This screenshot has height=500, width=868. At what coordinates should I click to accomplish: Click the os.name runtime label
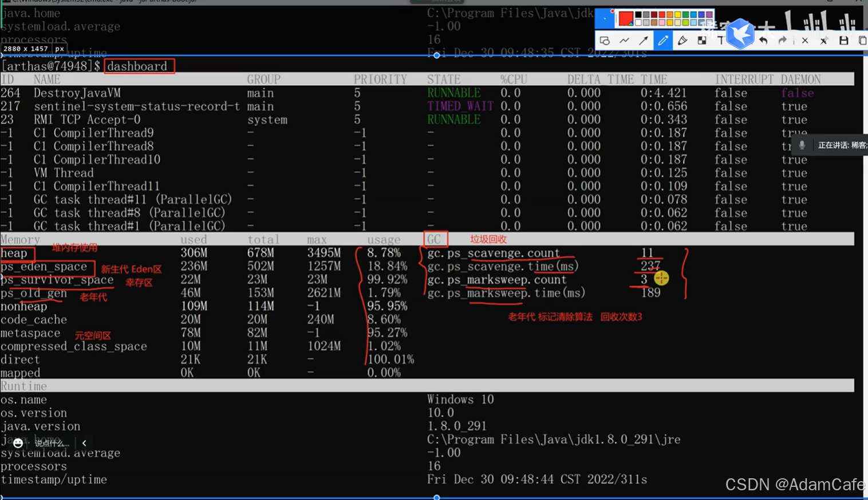pyautogui.click(x=24, y=400)
